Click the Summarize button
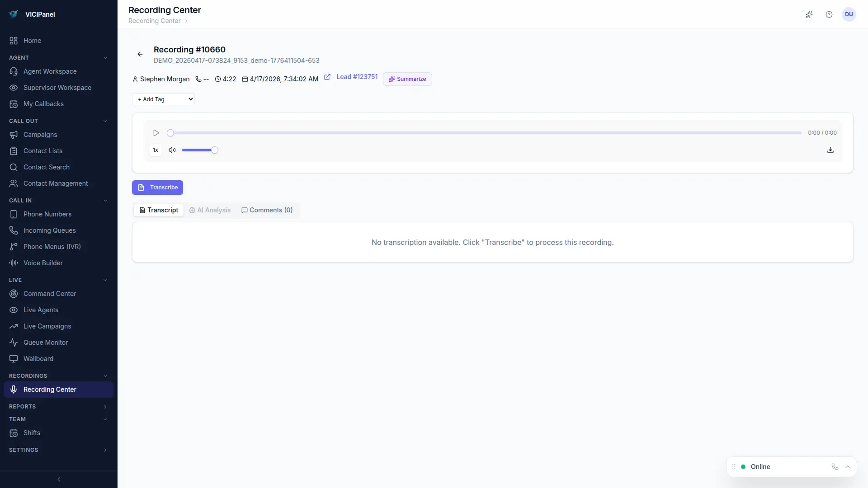868x488 pixels. click(x=407, y=79)
